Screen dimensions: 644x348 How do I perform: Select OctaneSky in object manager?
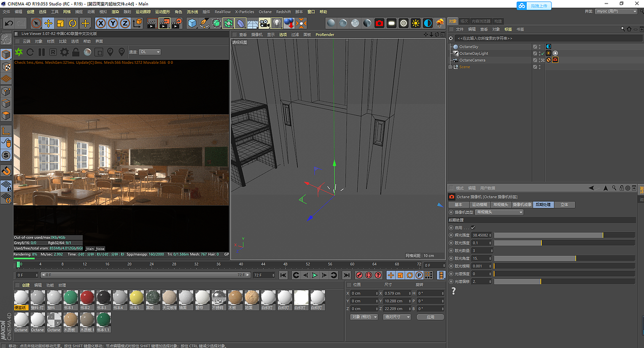tap(468, 47)
